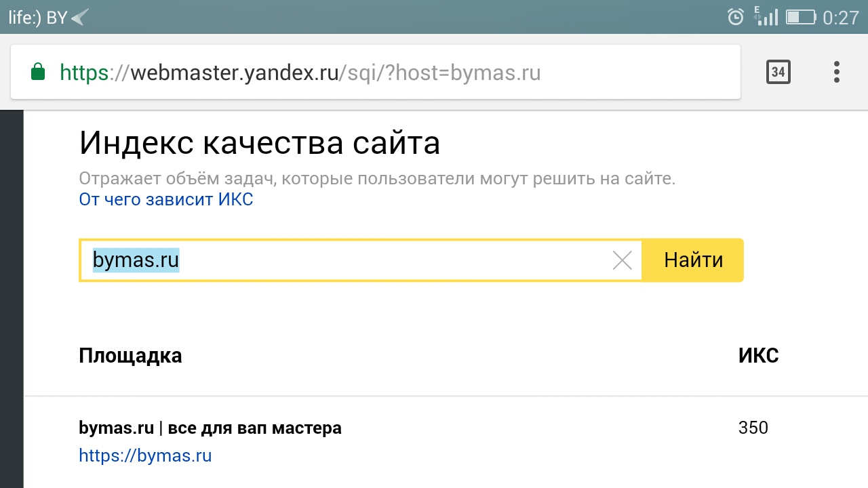Tap the paper plane notification icon
Viewport: 868px width, 488px height.
tap(80, 17)
